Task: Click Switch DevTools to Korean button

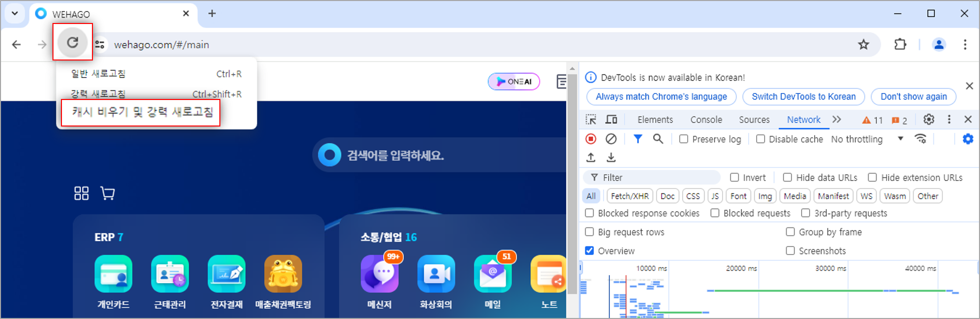Action: point(803,96)
